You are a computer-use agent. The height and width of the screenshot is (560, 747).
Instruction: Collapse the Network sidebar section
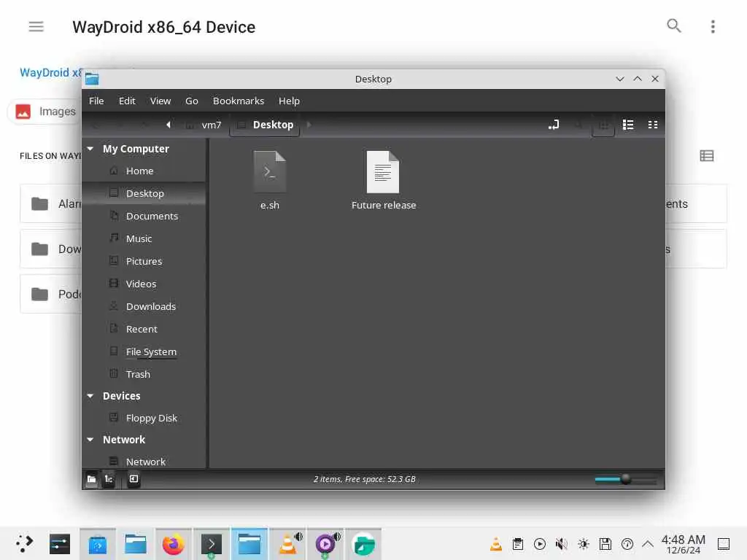(x=90, y=440)
